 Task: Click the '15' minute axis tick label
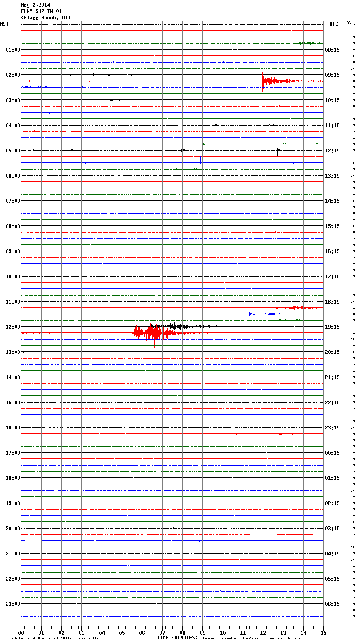[323, 633]
